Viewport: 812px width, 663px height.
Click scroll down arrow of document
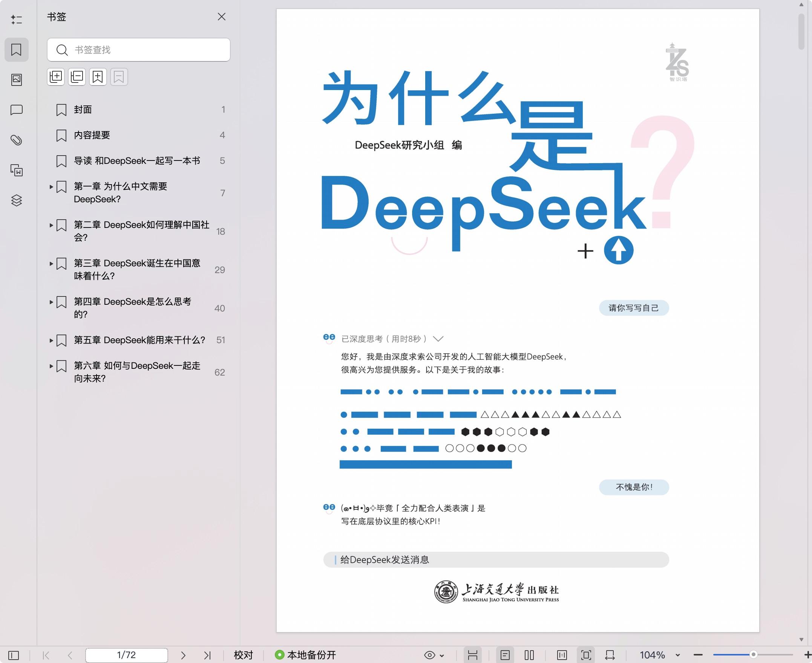(801, 639)
